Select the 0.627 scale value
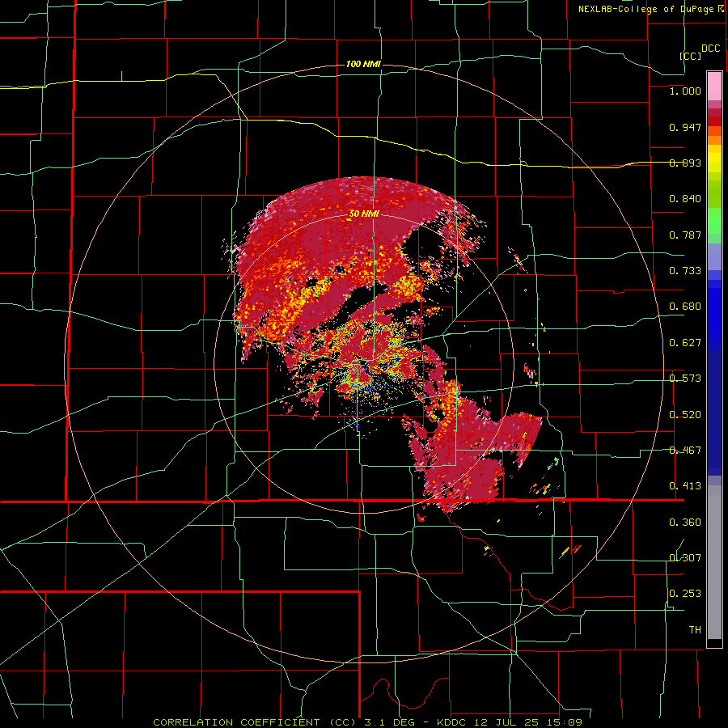Screen dimensions: 728x728 tap(685, 343)
